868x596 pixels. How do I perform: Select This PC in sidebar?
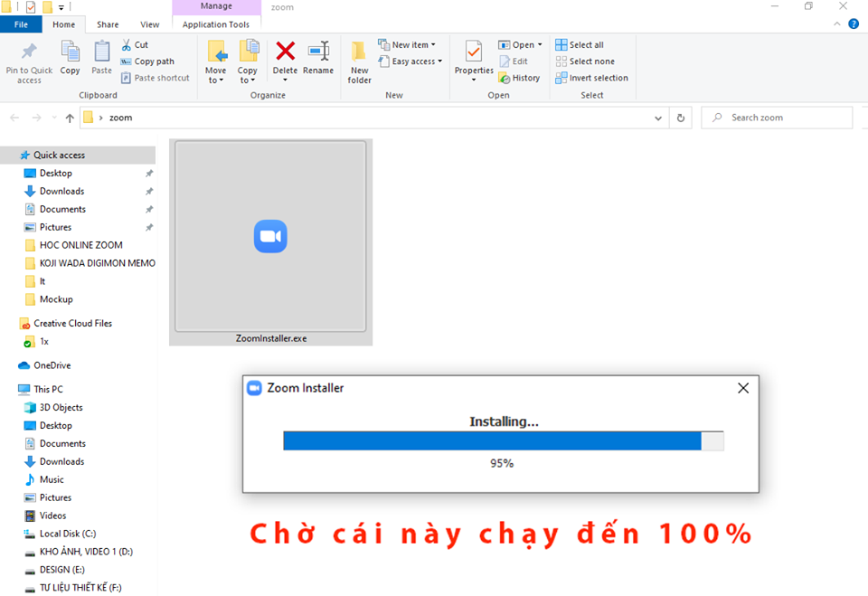(x=48, y=390)
